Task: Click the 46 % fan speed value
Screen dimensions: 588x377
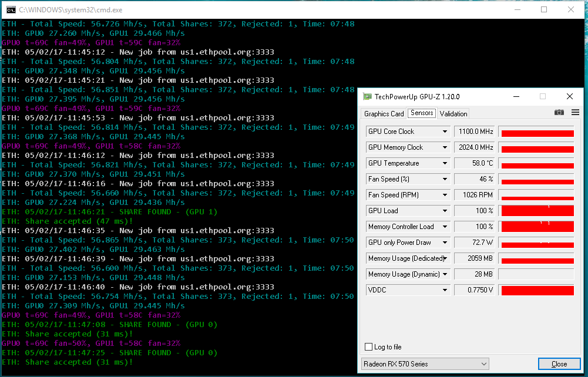Action: point(475,179)
